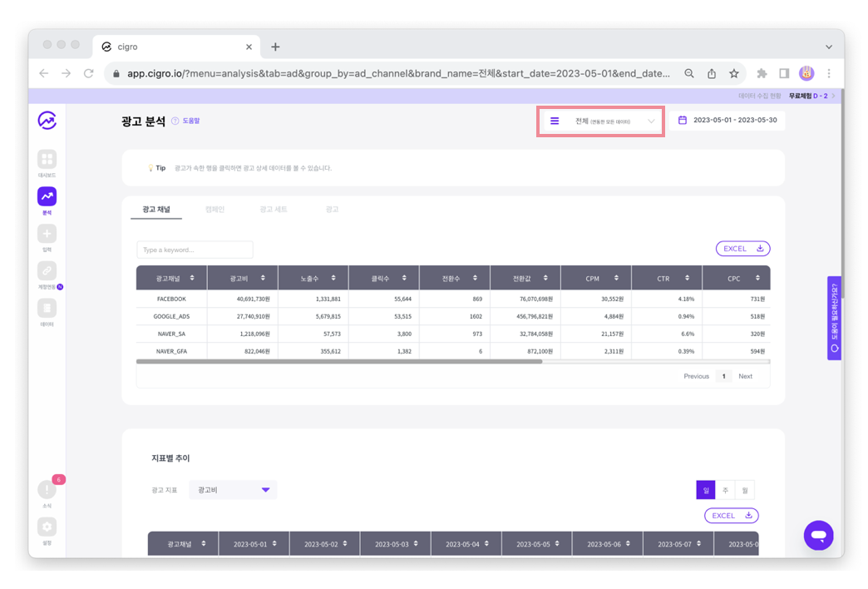Screen dimensions: 868x589
Task: Bookmark the page with the star icon
Action: [x=734, y=73]
